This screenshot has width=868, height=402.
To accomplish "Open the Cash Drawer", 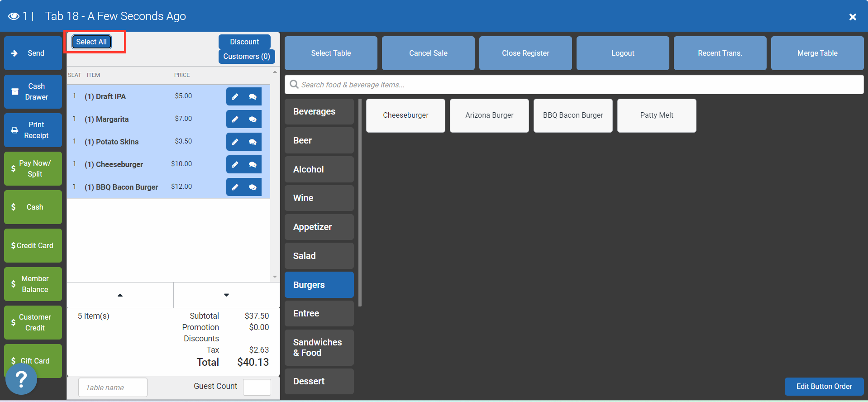I will pos(33,91).
